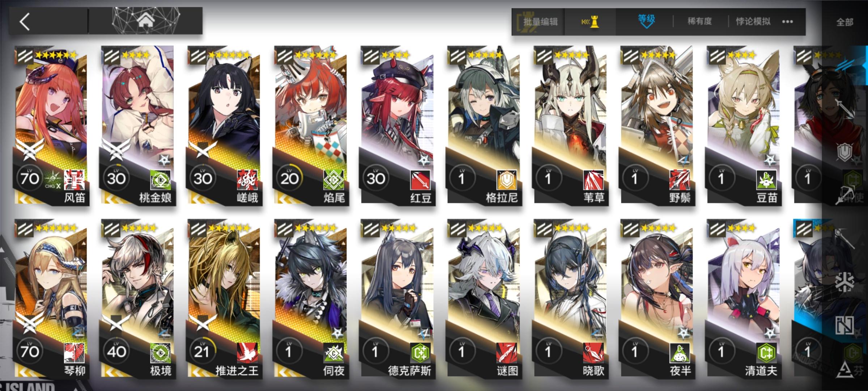This screenshot has height=391, width=868.
Task: Expand more sort options with ellipsis
Action: pos(787,22)
